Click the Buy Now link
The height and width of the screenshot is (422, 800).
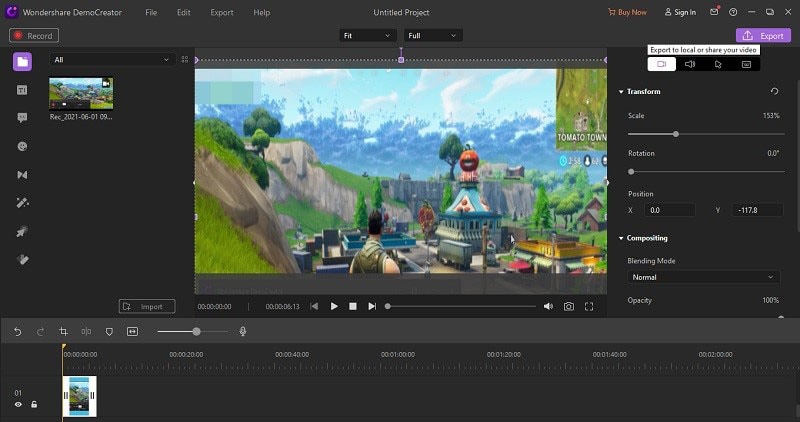[x=627, y=12]
